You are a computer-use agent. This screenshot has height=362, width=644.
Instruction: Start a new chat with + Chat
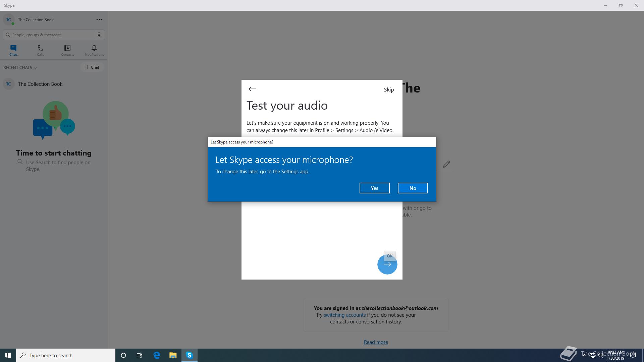(x=92, y=67)
